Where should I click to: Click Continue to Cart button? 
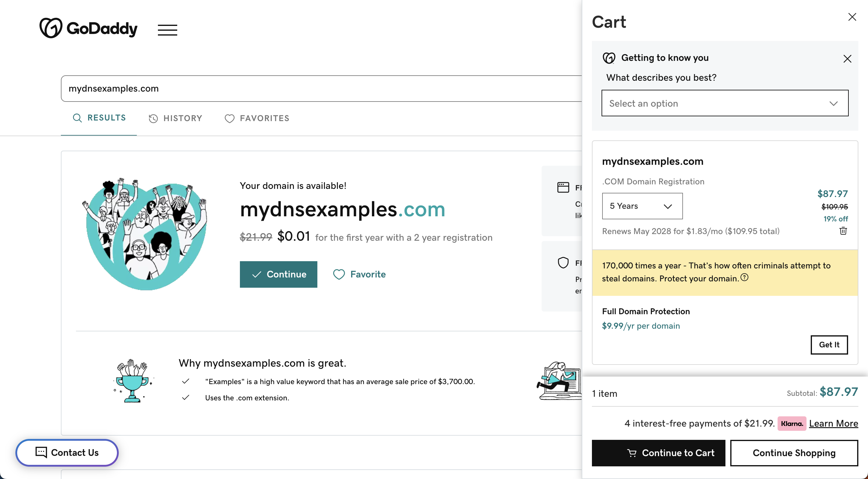click(659, 453)
